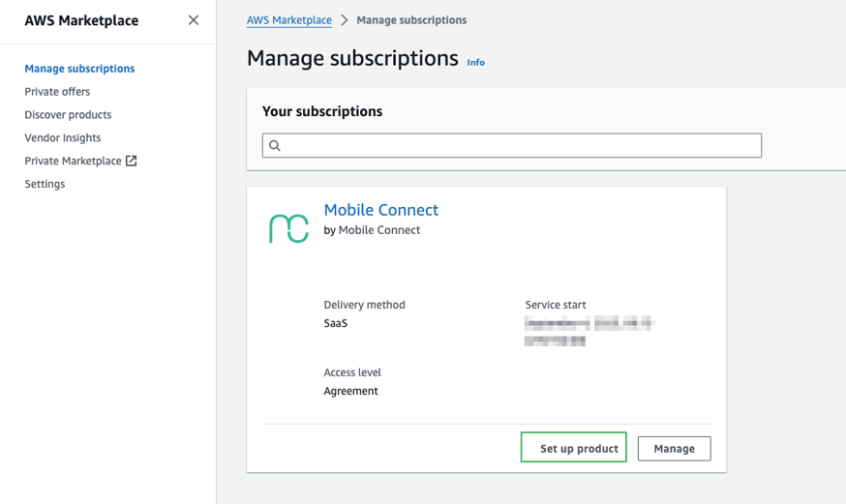Click the Service start label
Viewport: 846px width, 504px height.
556,305
